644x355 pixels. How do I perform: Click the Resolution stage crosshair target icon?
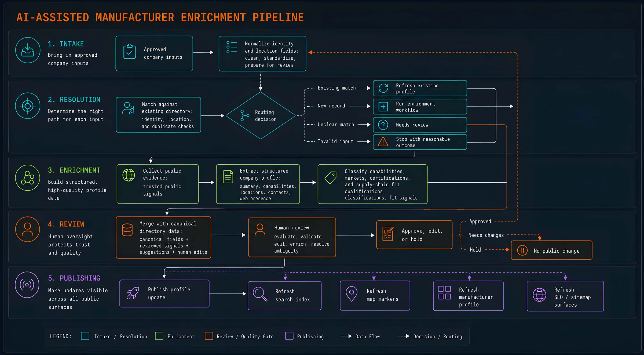[x=28, y=106]
